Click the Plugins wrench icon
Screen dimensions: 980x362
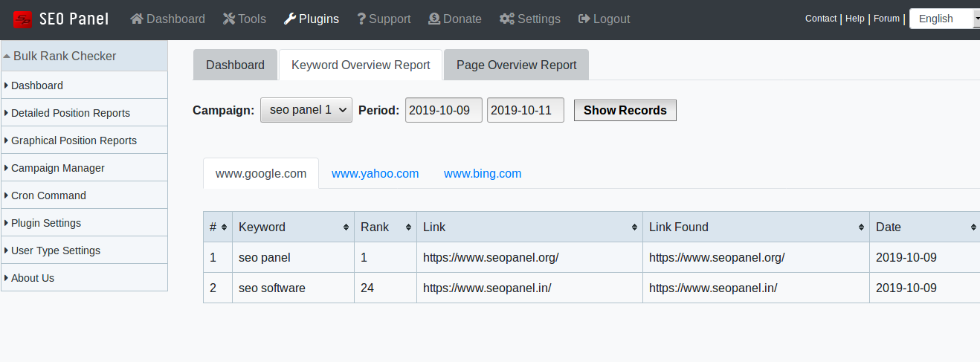[290, 19]
